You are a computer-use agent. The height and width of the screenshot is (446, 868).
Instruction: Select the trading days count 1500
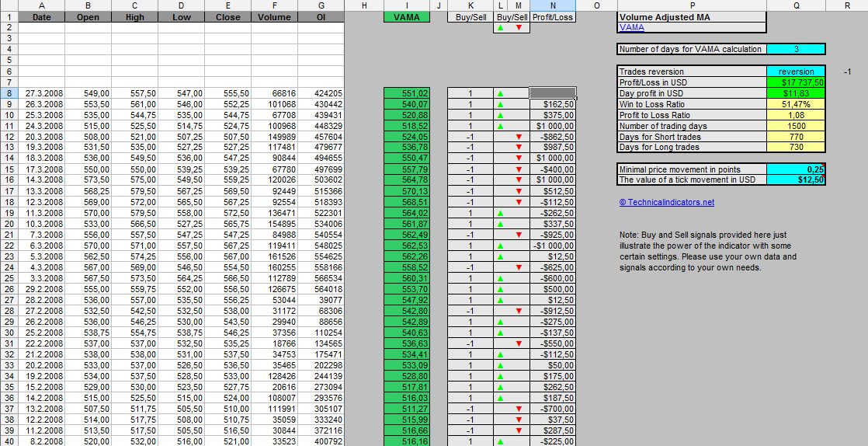(x=796, y=126)
